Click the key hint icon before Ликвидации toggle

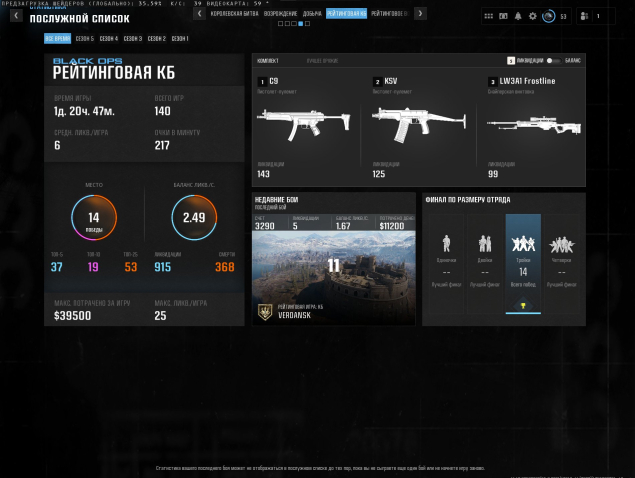[511, 60]
